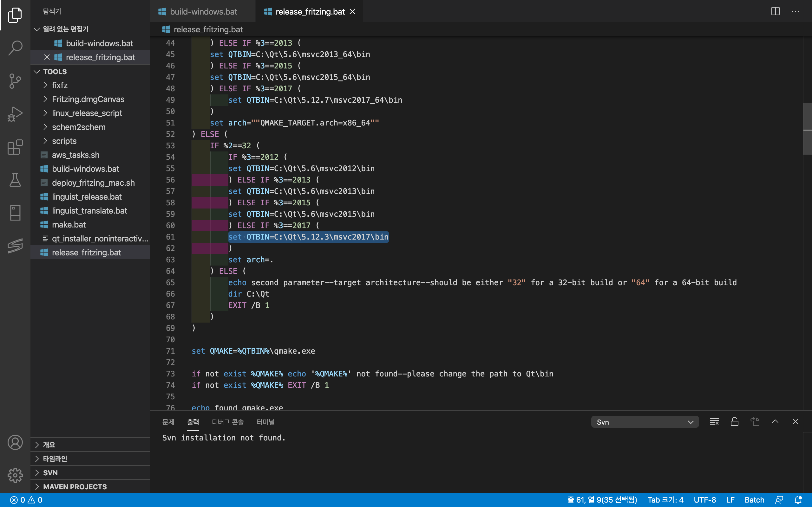Viewport: 812px width, 507px height.
Task: Click the split editor right icon
Action: pos(775,11)
